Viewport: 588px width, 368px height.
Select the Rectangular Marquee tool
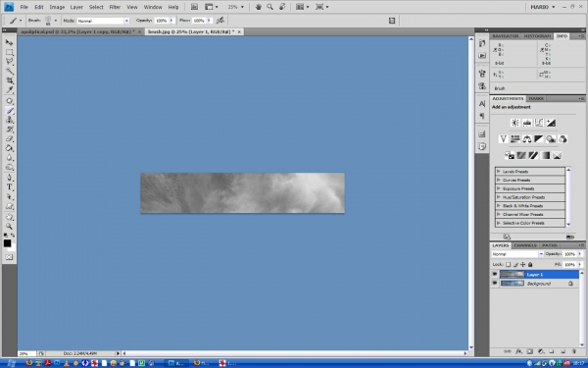tap(9, 52)
